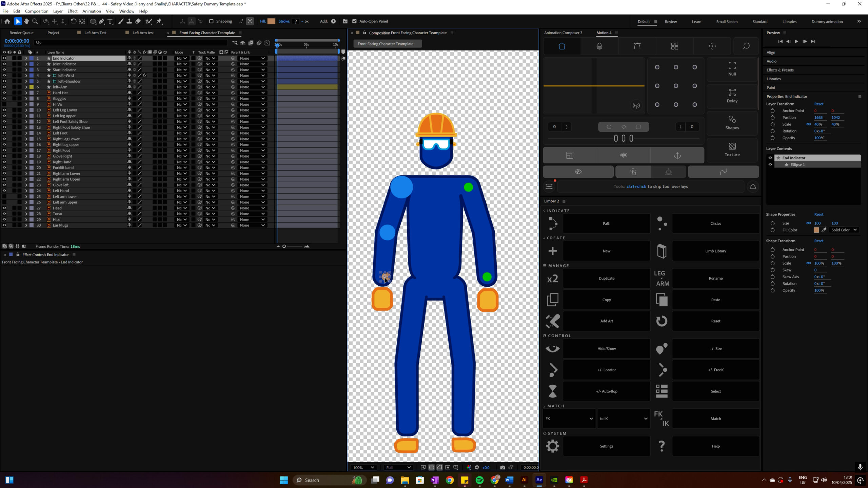Open Spotify from the taskbar

point(479,480)
